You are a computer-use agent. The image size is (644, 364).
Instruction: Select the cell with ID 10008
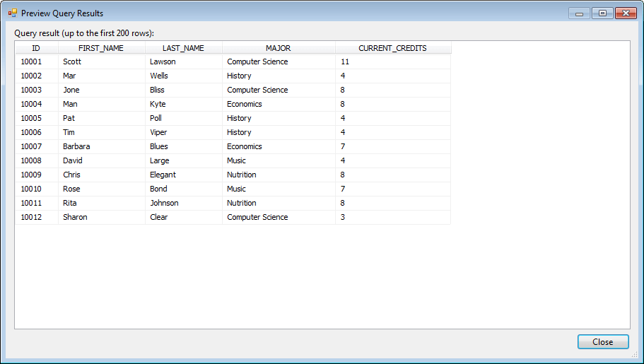pos(37,160)
